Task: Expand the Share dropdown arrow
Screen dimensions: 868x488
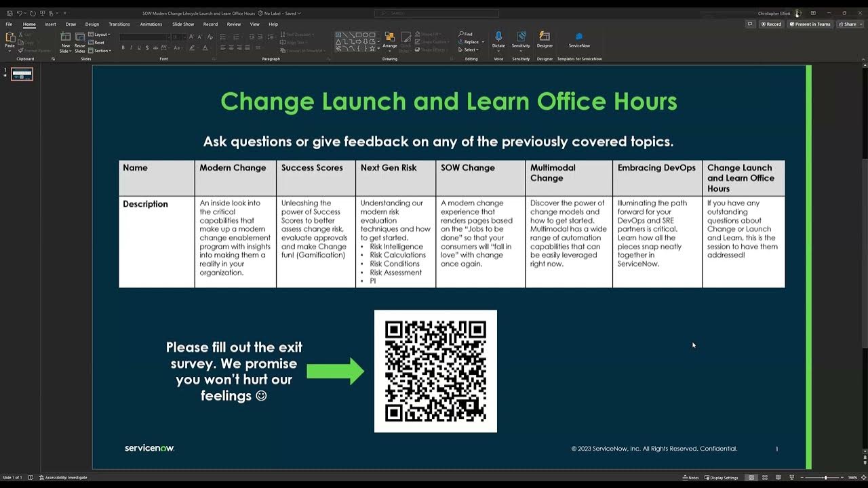Action: pos(860,24)
